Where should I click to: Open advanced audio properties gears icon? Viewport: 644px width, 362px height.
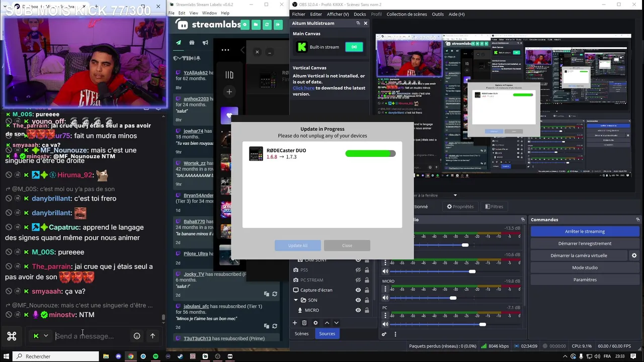tap(384, 334)
